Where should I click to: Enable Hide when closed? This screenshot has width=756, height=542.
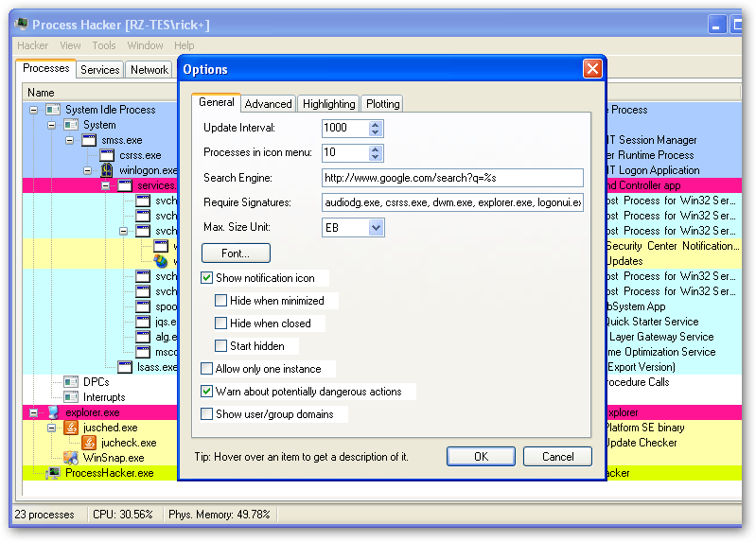220,323
